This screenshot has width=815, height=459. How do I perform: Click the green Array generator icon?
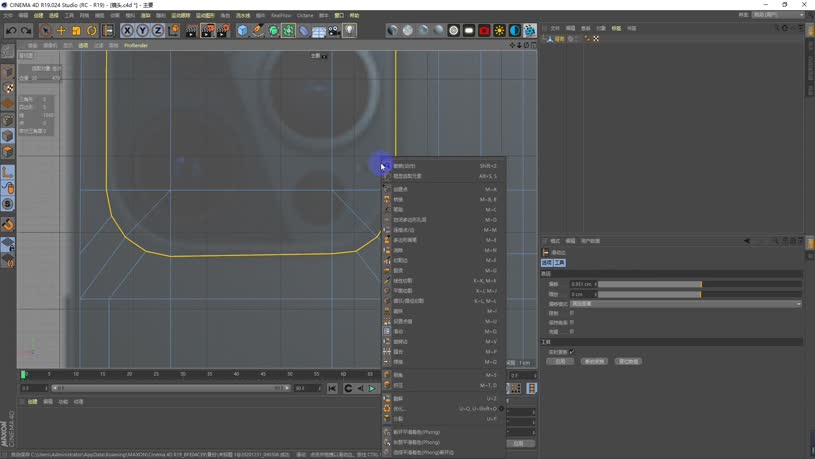288,31
